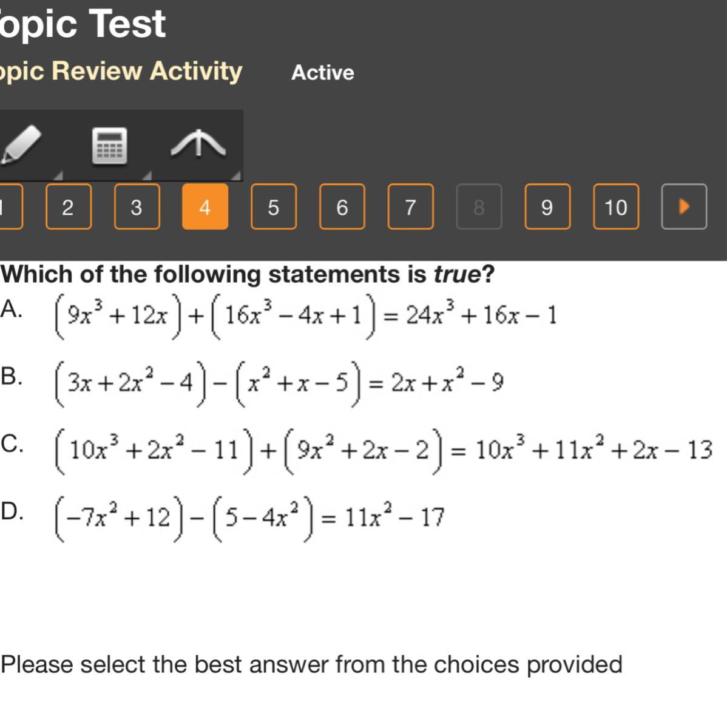
Task: Navigate to question 6
Action: point(342,207)
